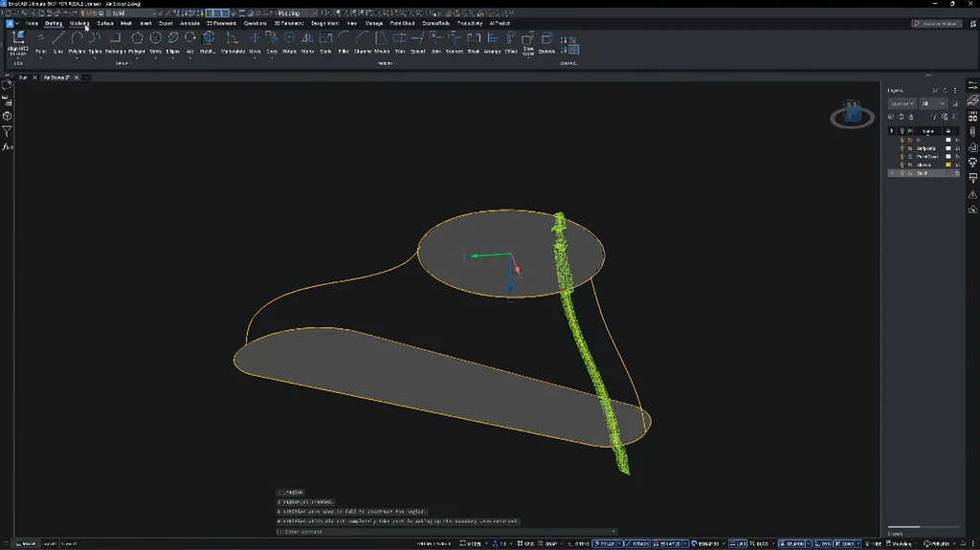Click the view cube navigator

click(852, 115)
